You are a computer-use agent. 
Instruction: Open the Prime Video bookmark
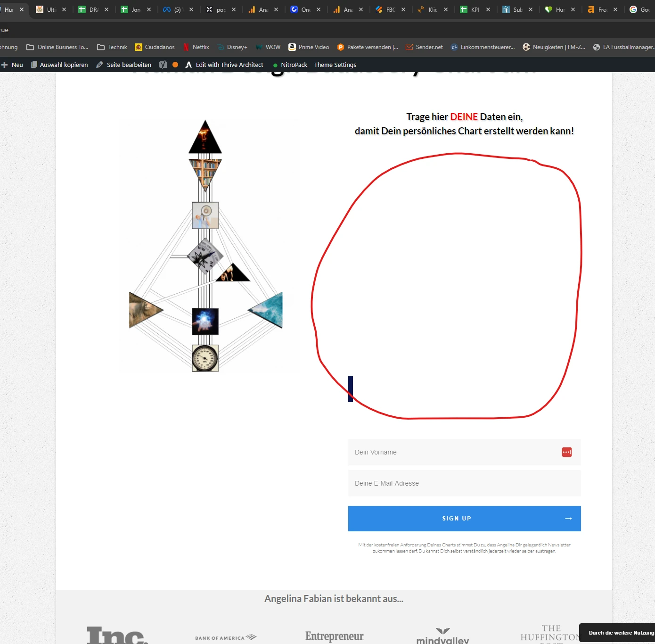tap(309, 47)
